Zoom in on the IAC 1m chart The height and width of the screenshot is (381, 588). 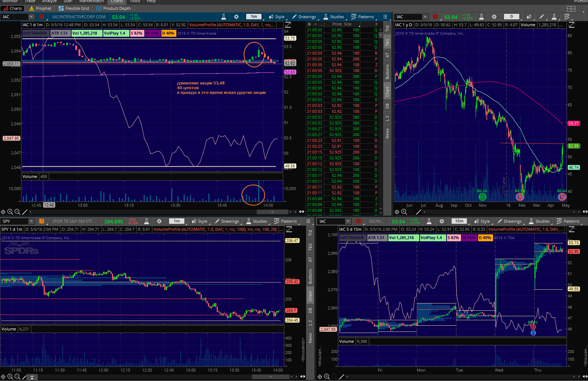[x=10, y=212]
